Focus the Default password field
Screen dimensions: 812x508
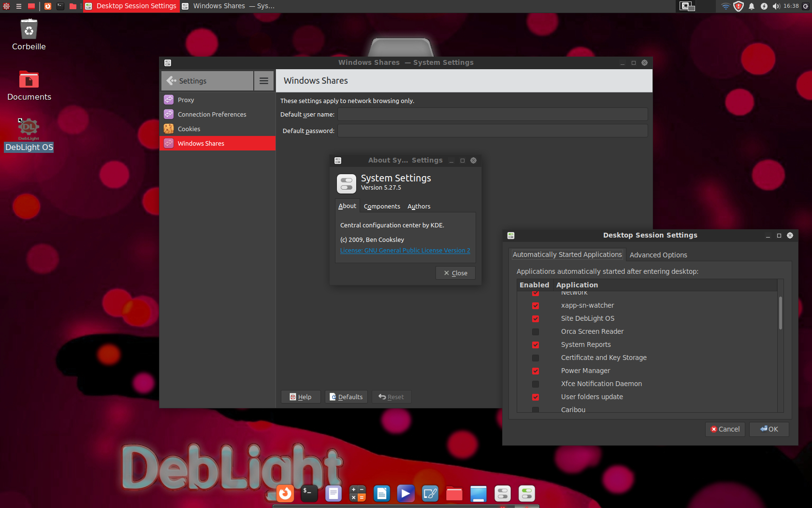coord(493,131)
